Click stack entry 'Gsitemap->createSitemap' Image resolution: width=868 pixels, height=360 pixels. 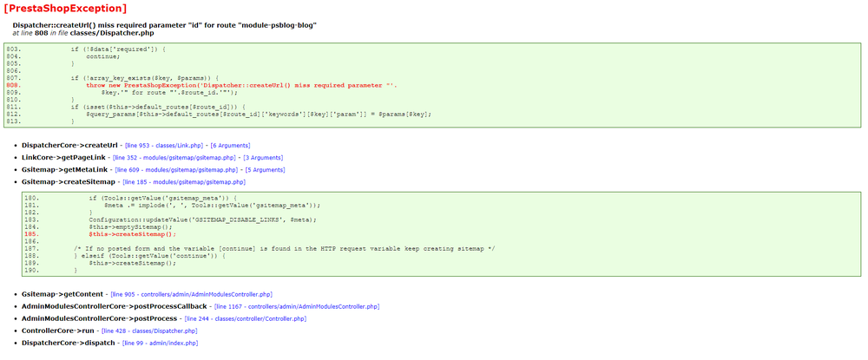click(x=68, y=182)
